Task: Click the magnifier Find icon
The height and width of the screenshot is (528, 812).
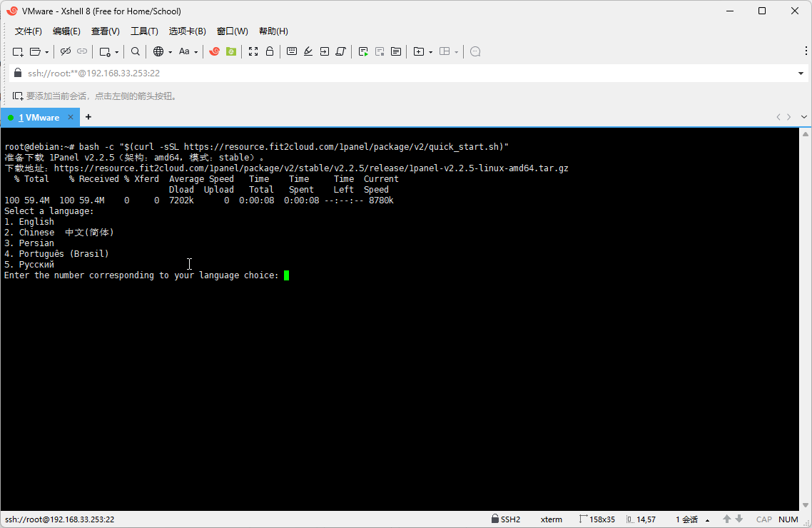Action: (x=135, y=51)
